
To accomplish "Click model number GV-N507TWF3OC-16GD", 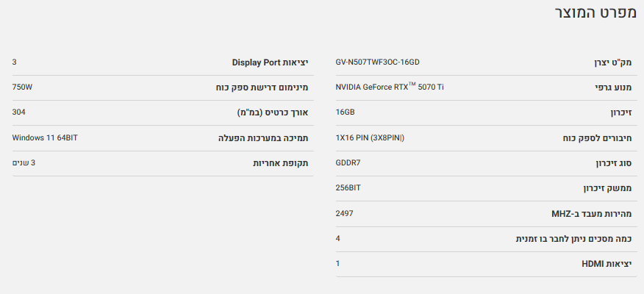I will (377, 62).
